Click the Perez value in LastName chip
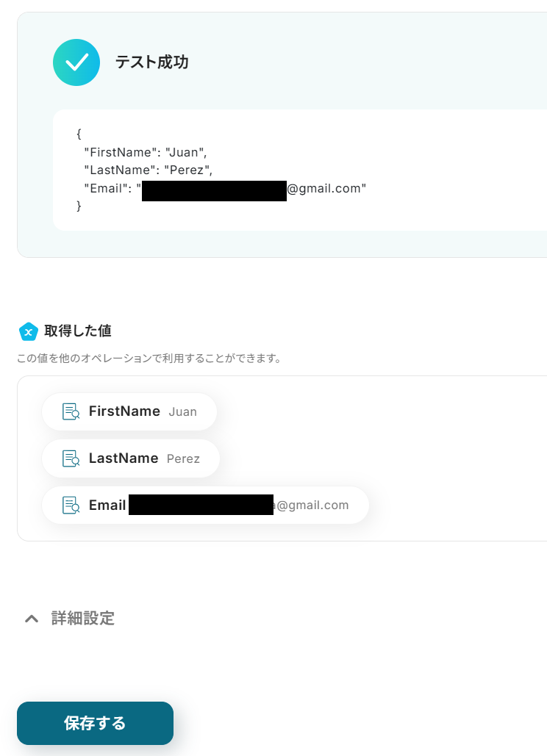The image size is (547, 756). [x=183, y=459]
